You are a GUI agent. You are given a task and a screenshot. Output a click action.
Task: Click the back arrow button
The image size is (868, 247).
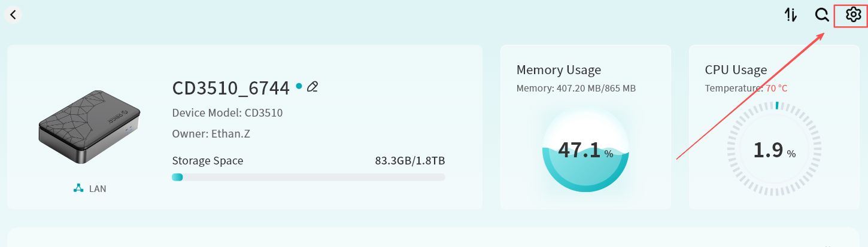point(13,15)
